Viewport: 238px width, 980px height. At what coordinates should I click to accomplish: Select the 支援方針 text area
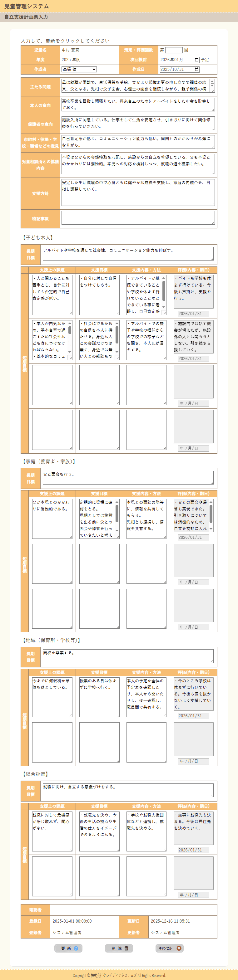pyautogui.click(x=138, y=193)
